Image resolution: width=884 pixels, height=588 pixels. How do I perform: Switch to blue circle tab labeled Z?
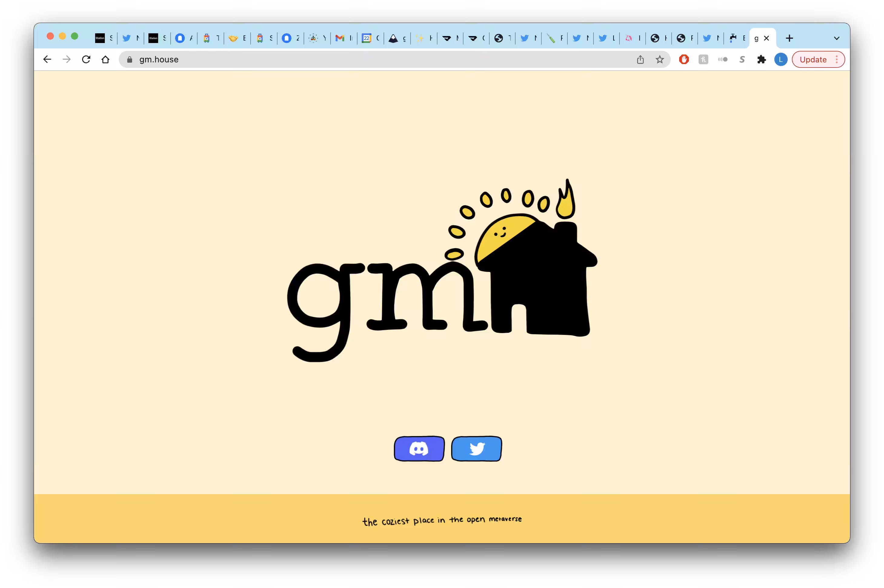(x=291, y=38)
